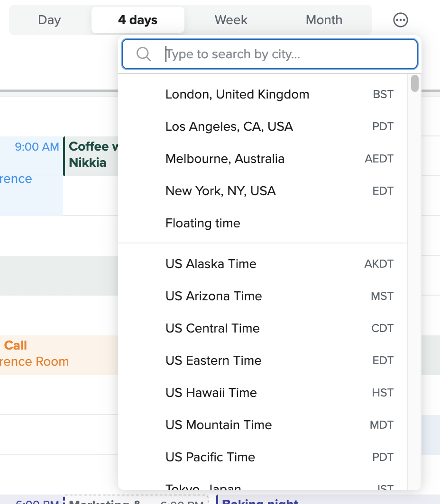This screenshot has height=504, width=440.
Task: Open the orange Call event
Action: point(59,355)
